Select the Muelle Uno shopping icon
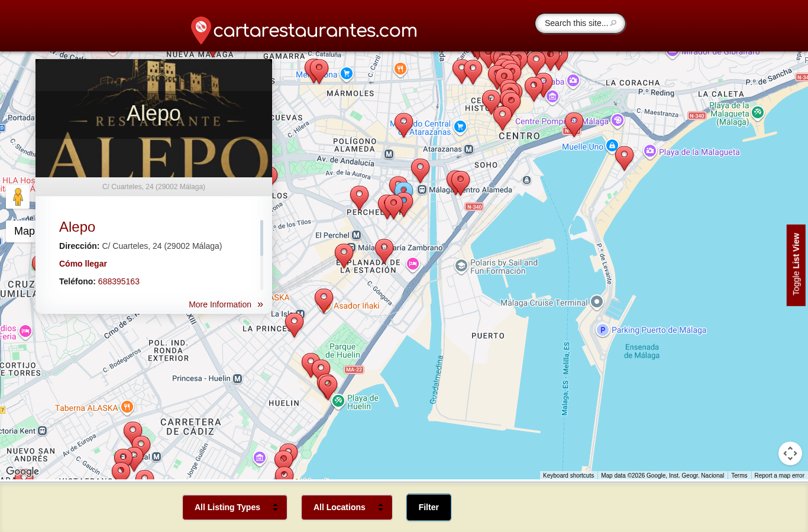Image resolution: width=808 pixels, height=532 pixels. (612, 145)
